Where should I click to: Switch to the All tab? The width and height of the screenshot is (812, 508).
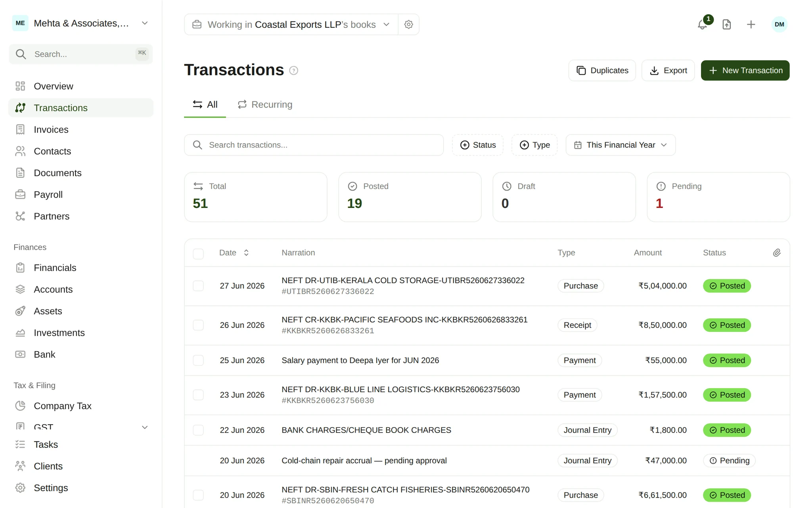[205, 105]
